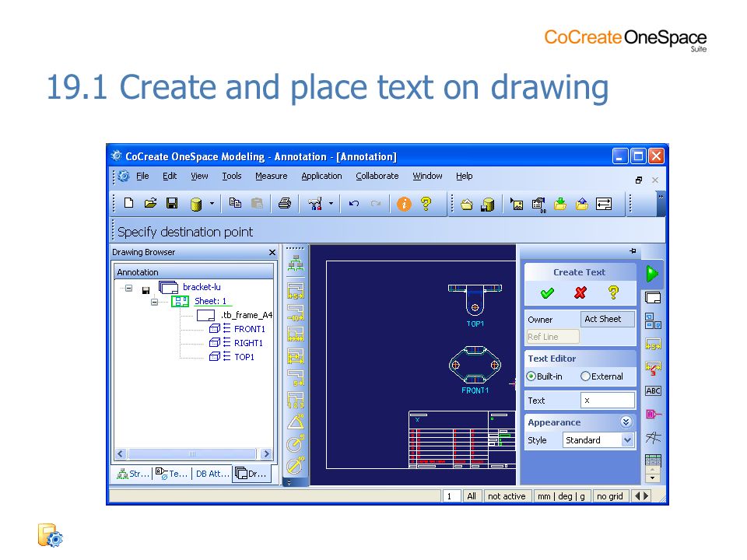Screen dimensions: 747x560
Task: Select bracket-lu in drawing browser
Action: [x=202, y=287]
